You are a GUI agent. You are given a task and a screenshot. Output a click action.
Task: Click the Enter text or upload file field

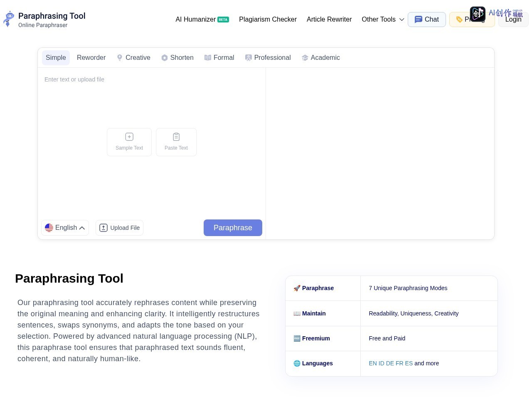[152, 141]
